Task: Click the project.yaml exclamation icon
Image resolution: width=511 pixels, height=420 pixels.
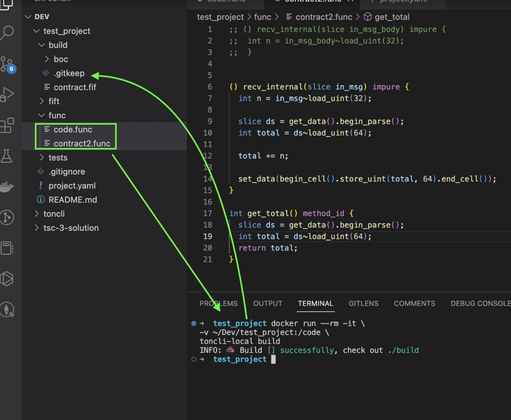Action: 41,186
